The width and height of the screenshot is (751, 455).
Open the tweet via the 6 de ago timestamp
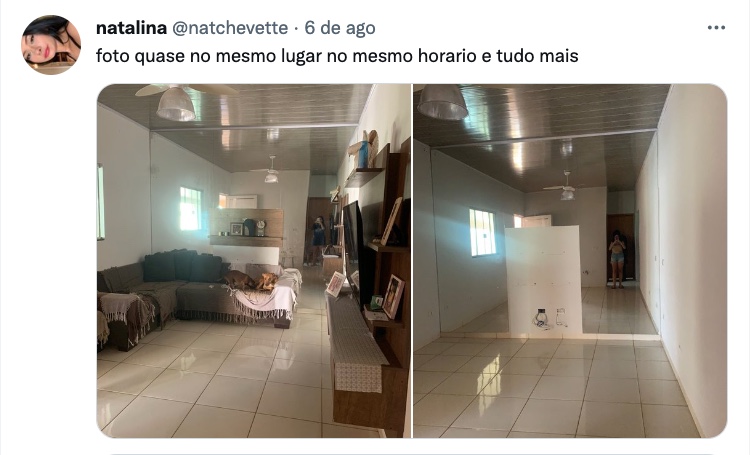(340, 28)
